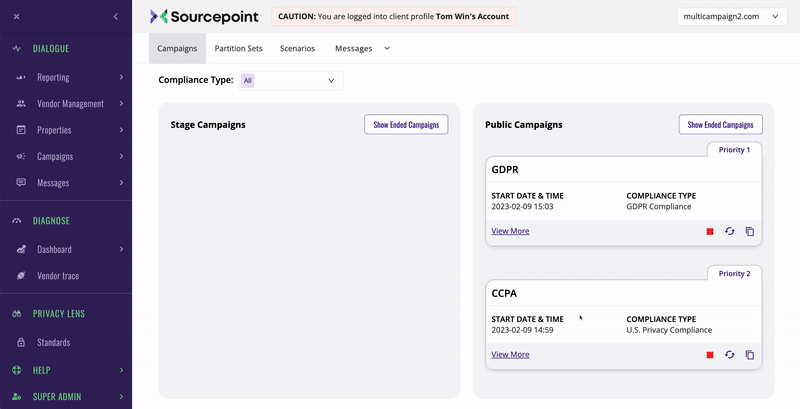Show ended Stage campaigns

(406, 124)
